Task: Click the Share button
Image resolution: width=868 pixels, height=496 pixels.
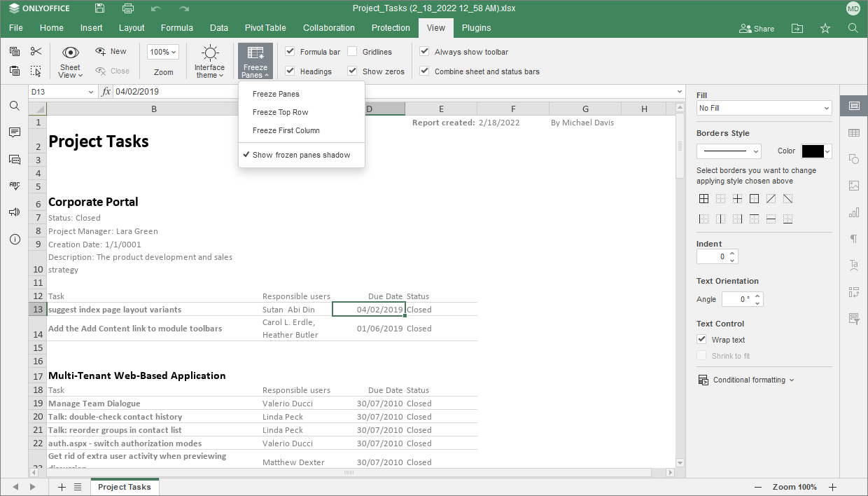Action: point(756,28)
